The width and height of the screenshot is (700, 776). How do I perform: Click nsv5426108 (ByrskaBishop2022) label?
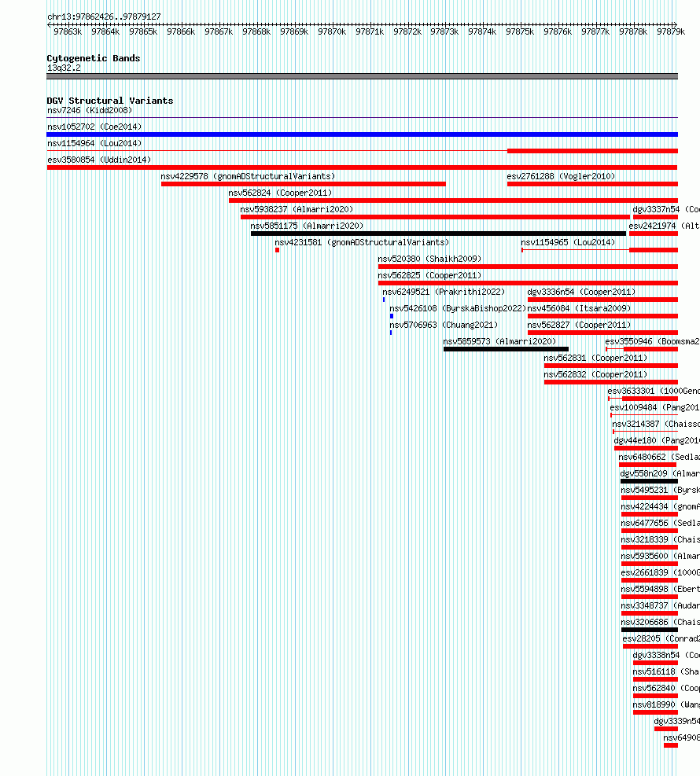point(458,308)
